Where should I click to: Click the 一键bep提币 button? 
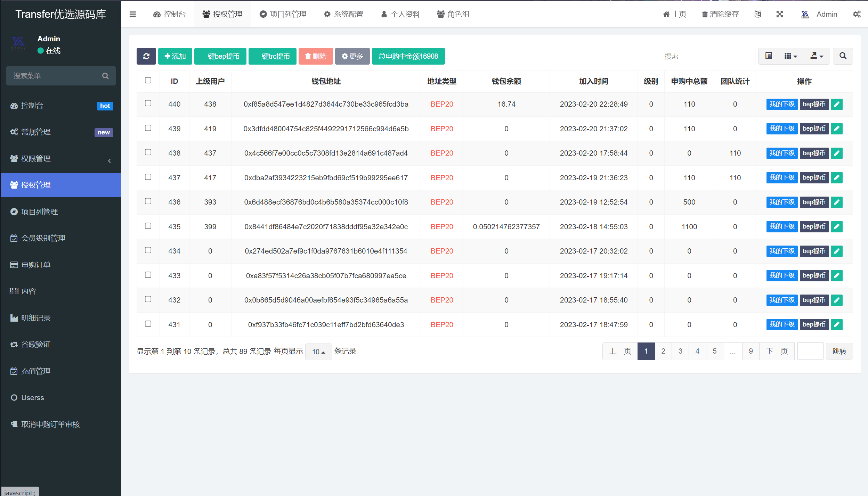[x=220, y=56]
